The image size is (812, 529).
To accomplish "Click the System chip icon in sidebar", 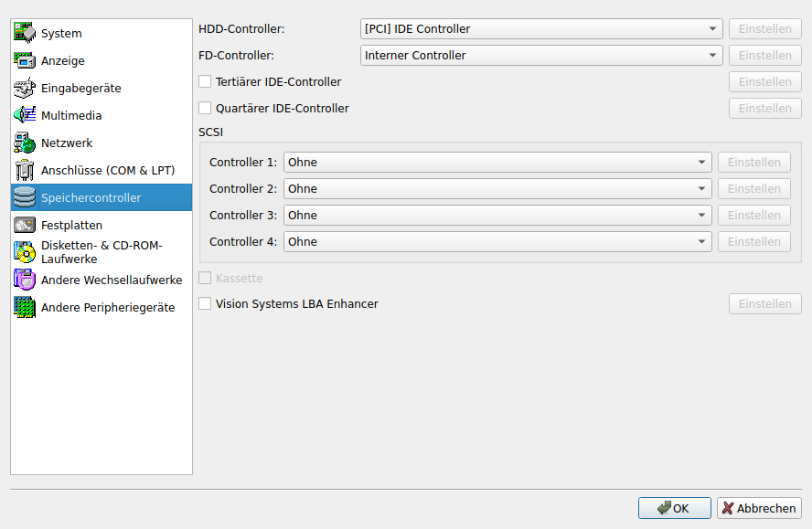I will 25,33.
